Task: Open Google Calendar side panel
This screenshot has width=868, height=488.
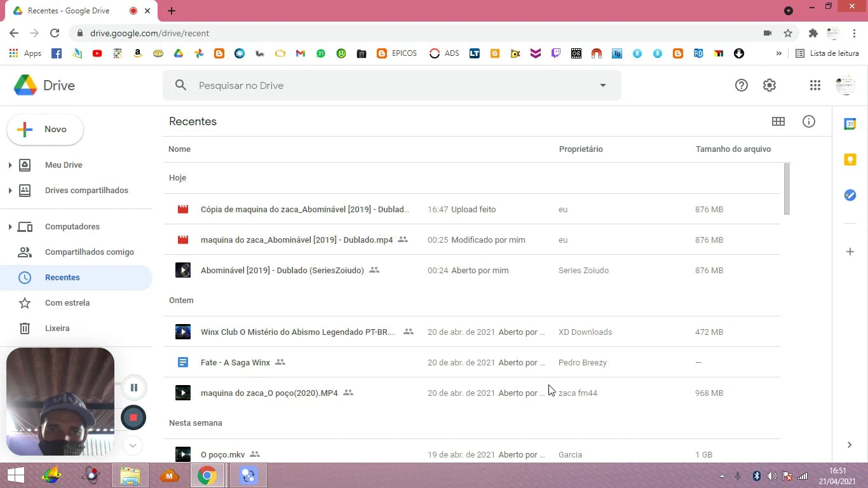Action: click(x=850, y=124)
